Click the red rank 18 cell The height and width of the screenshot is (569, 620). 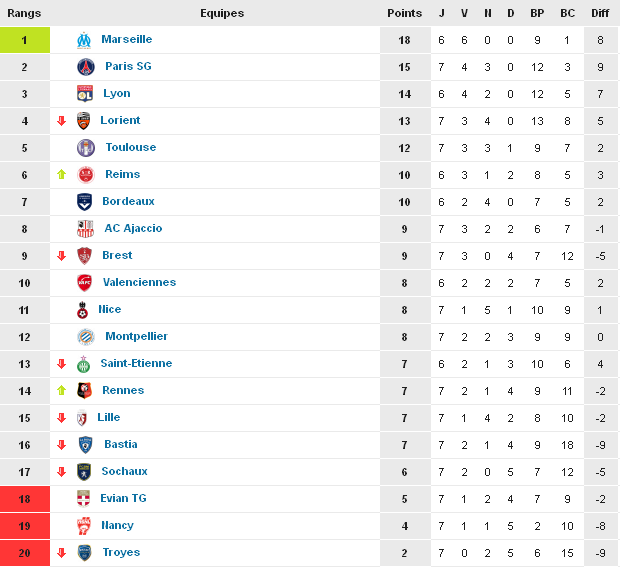point(24,499)
